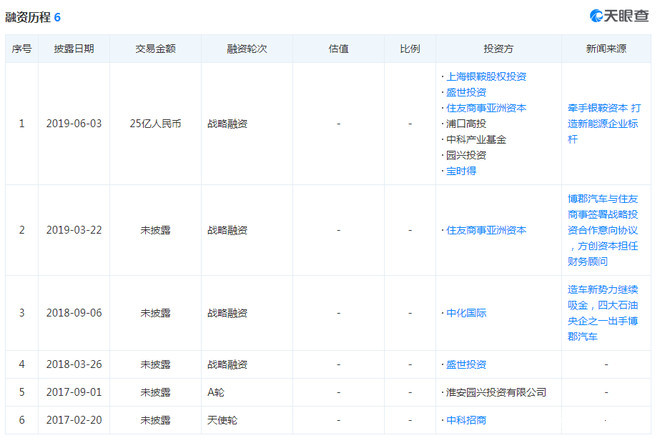Image resolution: width=660 pixels, height=443 pixels.
Task: Click 新闻来源 column header
Action: [606, 49]
